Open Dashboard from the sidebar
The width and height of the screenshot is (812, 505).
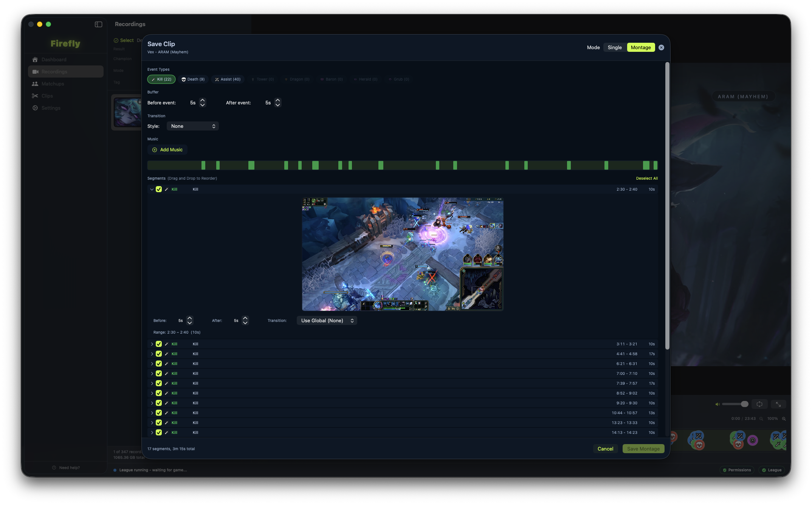[x=65, y=59]
